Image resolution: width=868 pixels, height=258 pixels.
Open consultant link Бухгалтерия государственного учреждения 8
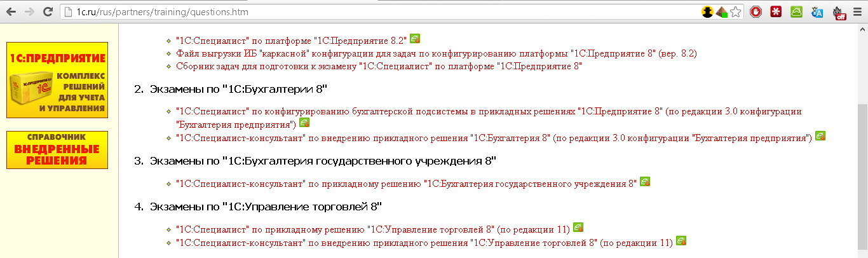point(406,184)
